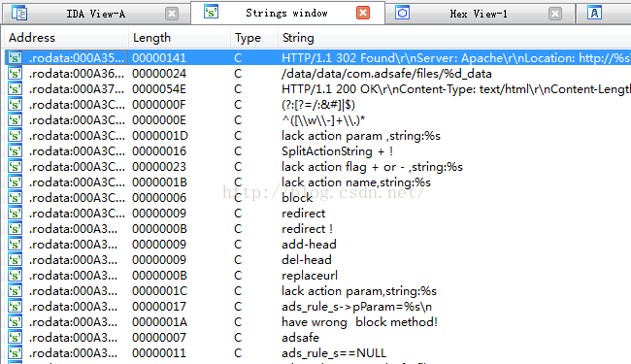Close the Strings window tab

(363, 13)
